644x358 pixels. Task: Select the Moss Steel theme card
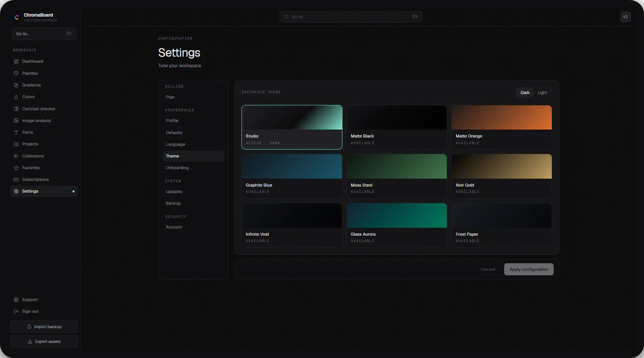point(396,176)
